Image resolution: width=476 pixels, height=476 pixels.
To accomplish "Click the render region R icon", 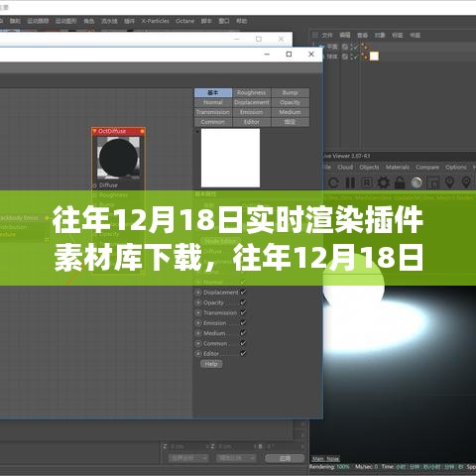I will pyautogui.click(x=367, y=182).
